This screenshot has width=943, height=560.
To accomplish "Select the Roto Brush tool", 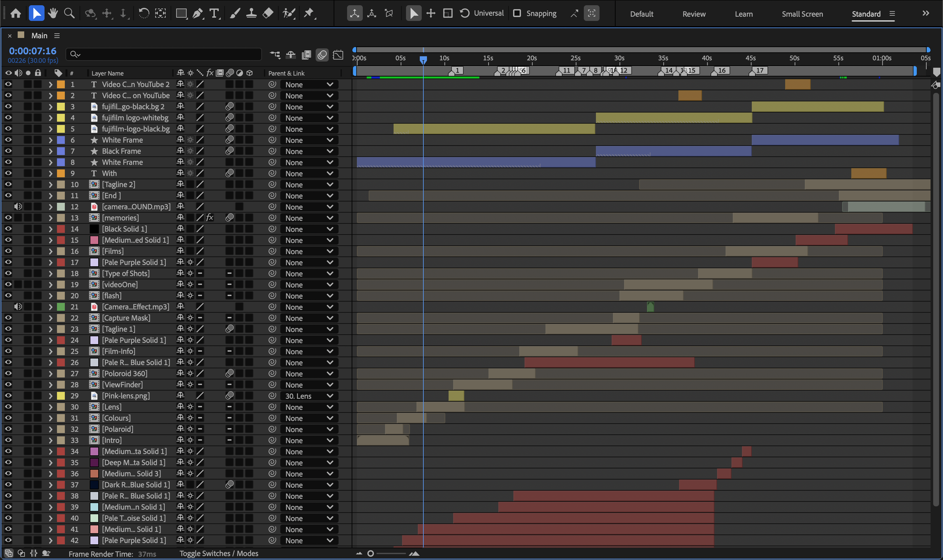I will pyautogui.click(x=288, y=13).
